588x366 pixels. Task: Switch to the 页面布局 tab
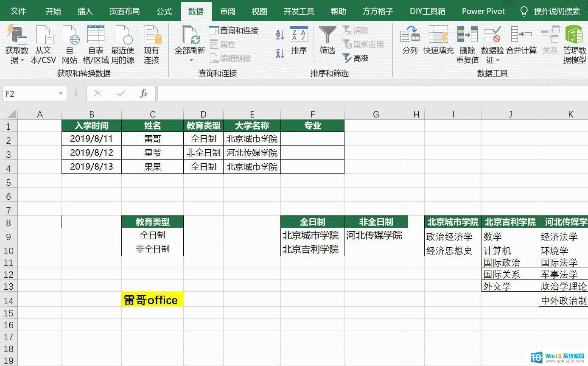click(124, 11)
